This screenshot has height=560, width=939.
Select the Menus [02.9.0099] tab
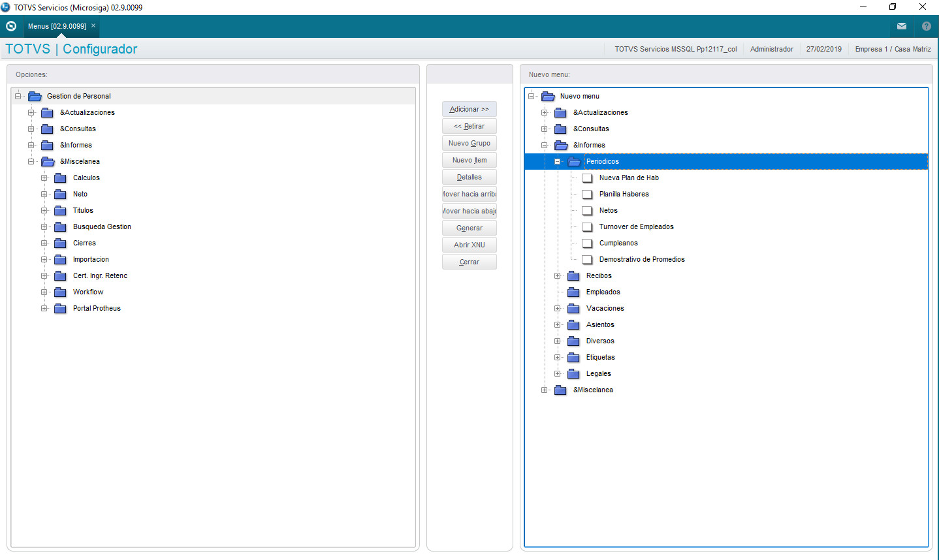coord(57,26)
